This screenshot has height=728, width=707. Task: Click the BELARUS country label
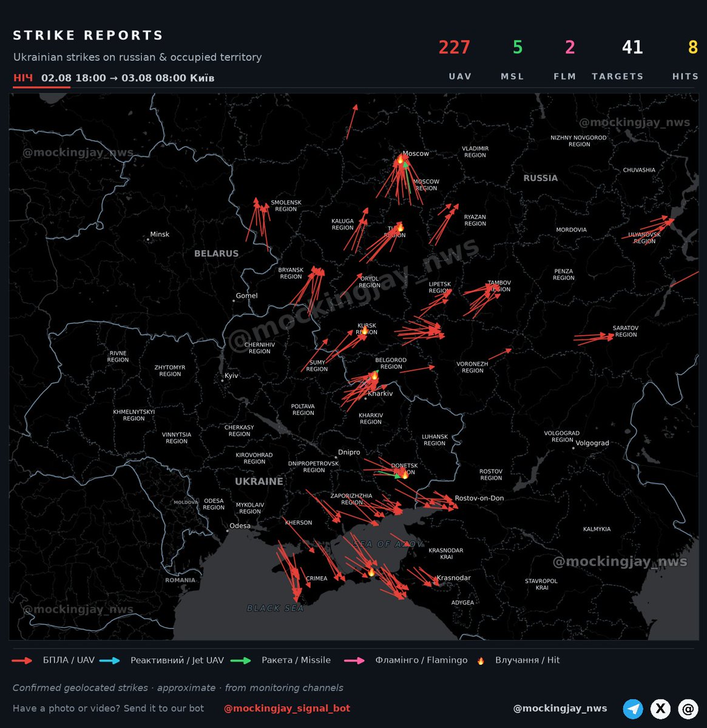coord(216,254)
